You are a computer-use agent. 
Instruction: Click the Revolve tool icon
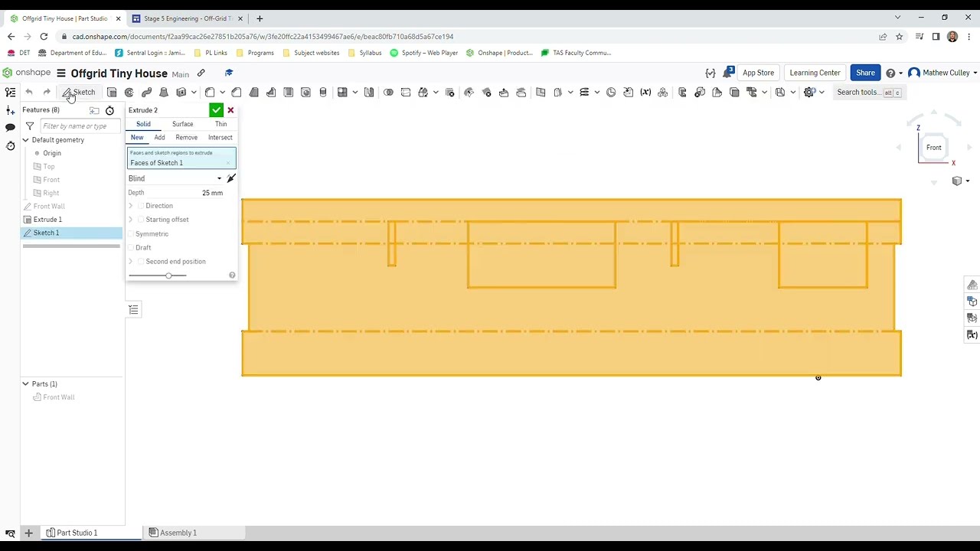click(x=129, y=92)
